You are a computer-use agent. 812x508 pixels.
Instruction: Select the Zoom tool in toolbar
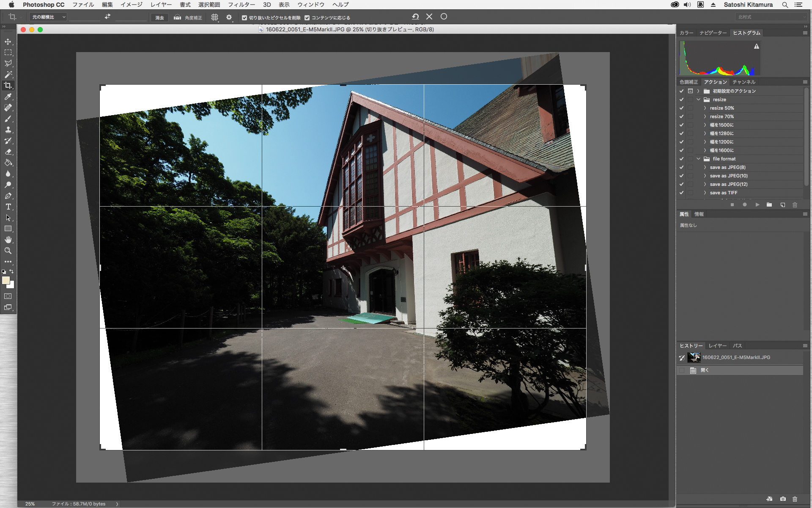(8, 251)
